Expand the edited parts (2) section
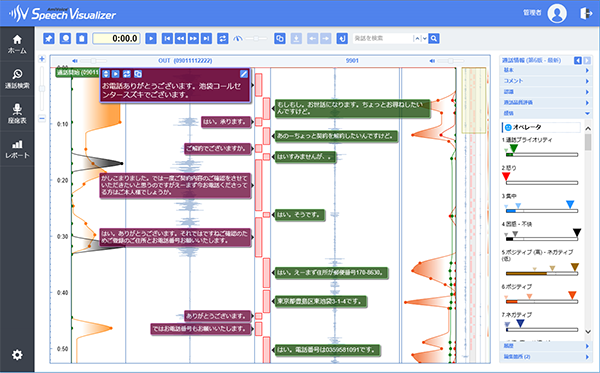The width and height of the screenshot is (600, 373). 546,357
